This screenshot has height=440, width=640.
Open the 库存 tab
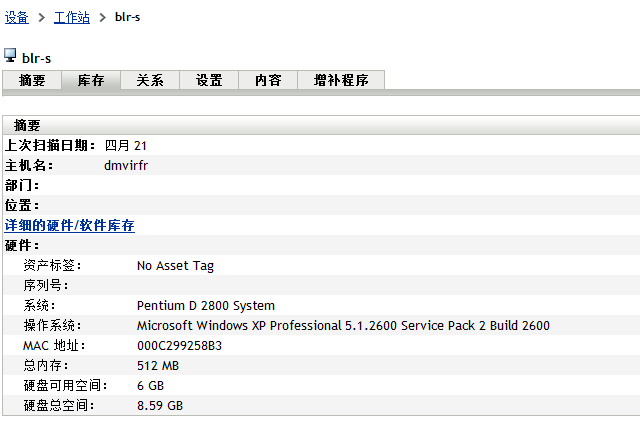[x=91, y=81]
